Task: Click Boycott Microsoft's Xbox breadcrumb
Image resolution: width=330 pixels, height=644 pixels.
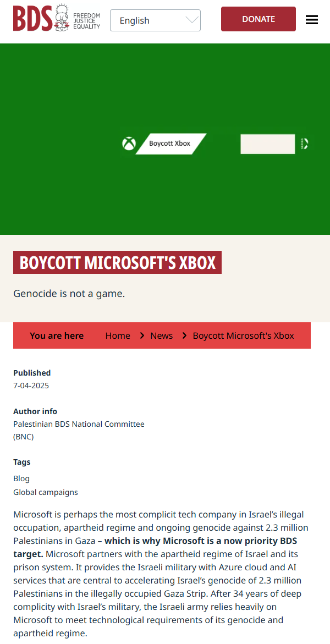Action: 243,335
